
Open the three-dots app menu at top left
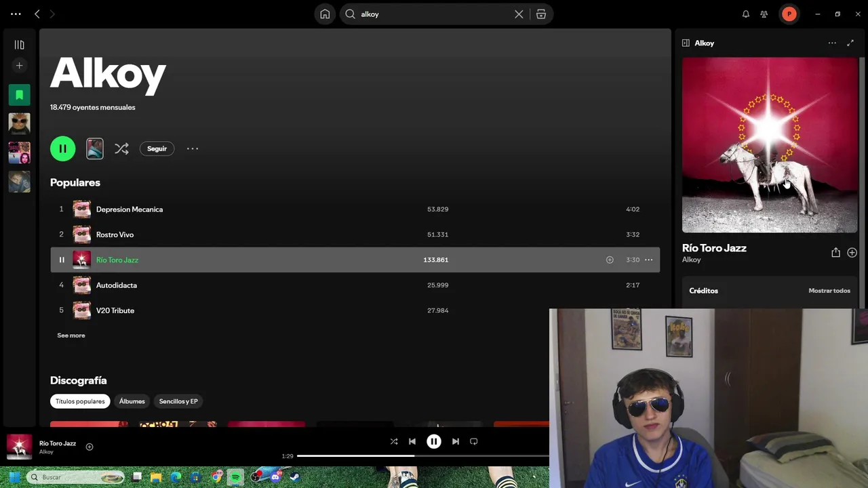[16, 14]
